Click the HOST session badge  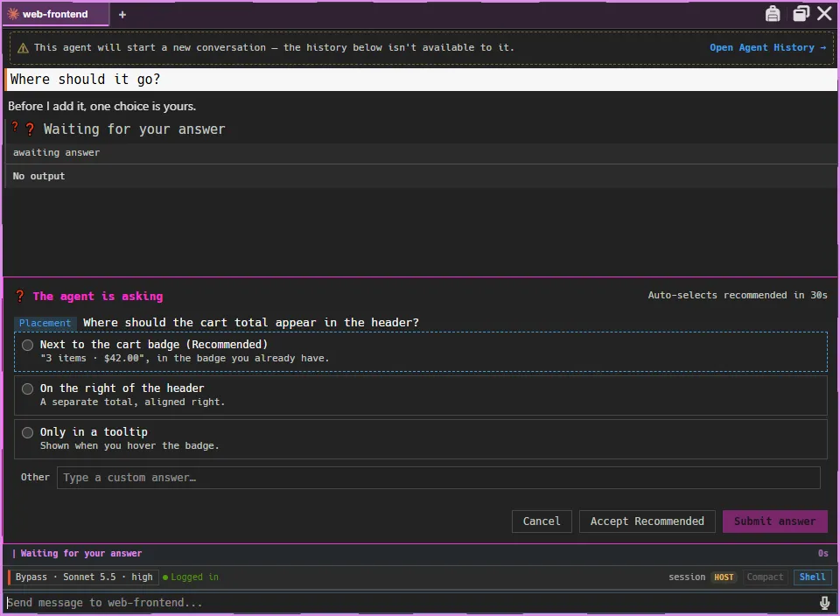724,577
